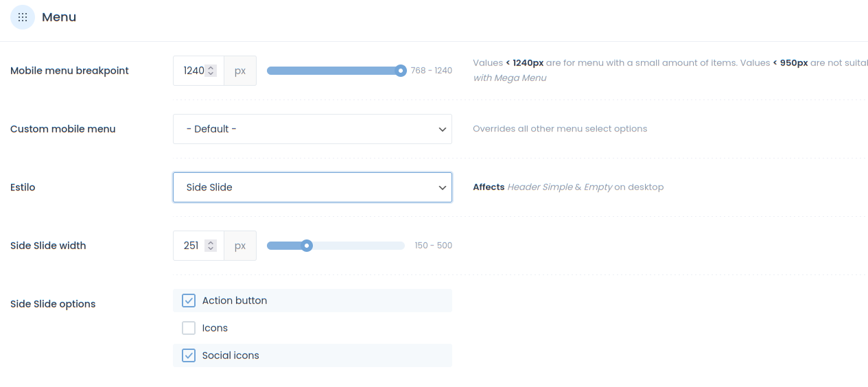Screen dimensions: 868x387
Task: Uncheck the Action button checkbox
Action: tap(189, 301)
